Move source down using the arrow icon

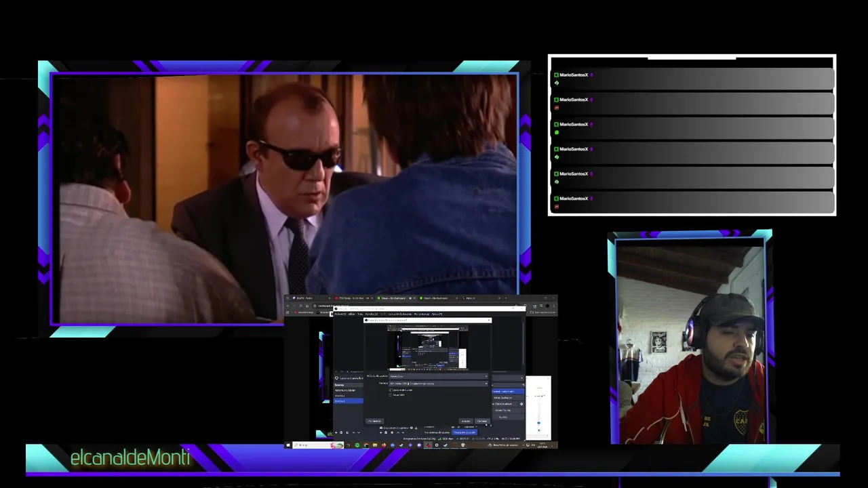click(403, 432)
